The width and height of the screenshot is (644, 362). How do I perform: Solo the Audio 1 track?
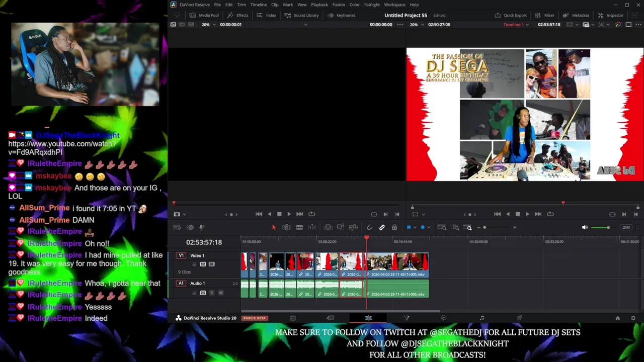(x=211, y=293)
